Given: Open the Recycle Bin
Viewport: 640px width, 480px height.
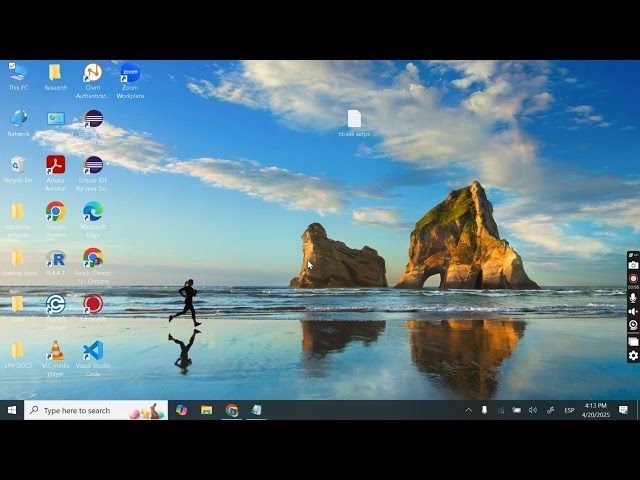Looking at the screenshot, I should tap(18, 169).
